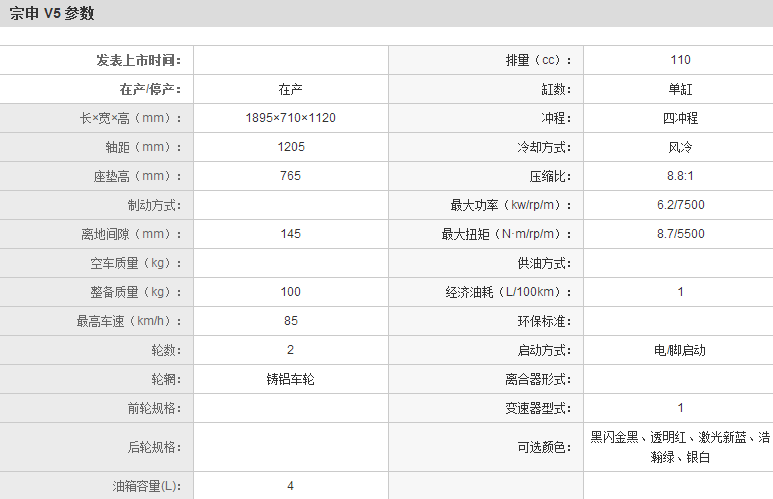This screenshot has height=499, width=773.
Task: Click the 四冲程 stroke value
Action: click(680, 118)
